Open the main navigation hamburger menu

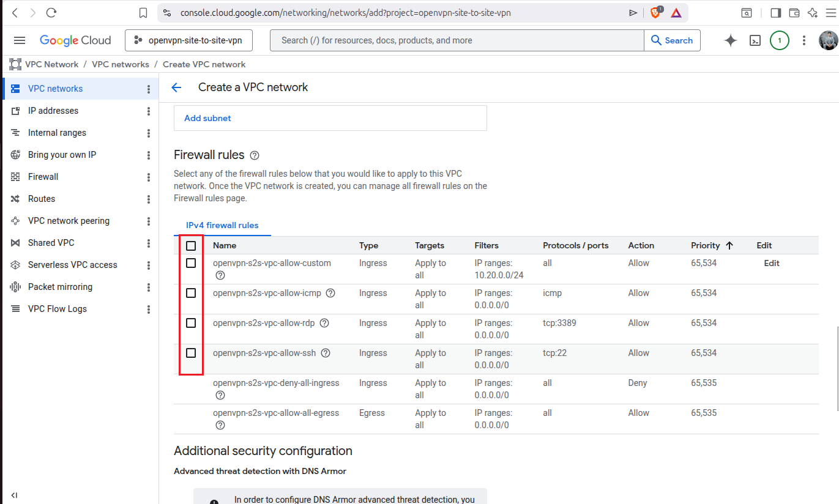(20, 40)
